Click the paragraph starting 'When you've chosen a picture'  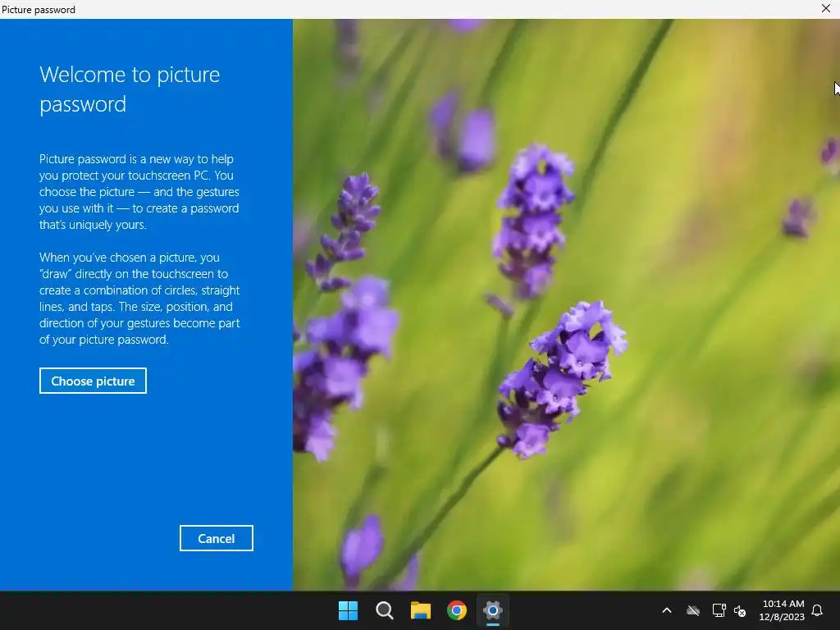tap(139, 299)
